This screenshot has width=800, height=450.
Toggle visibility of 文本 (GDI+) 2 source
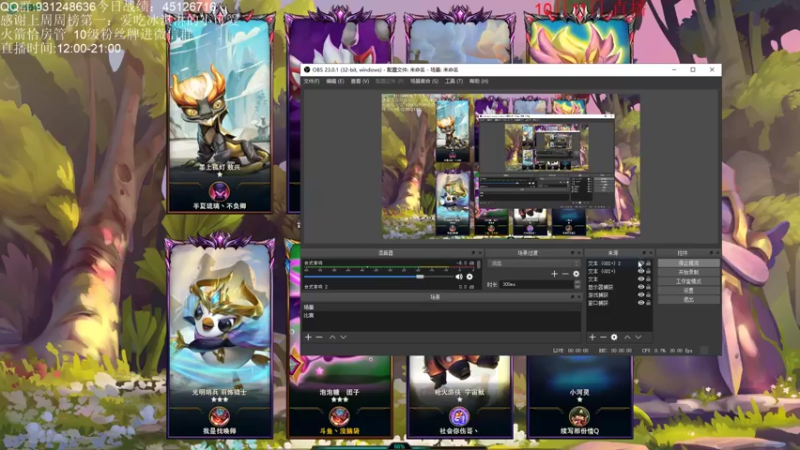(x=641, y=263)
